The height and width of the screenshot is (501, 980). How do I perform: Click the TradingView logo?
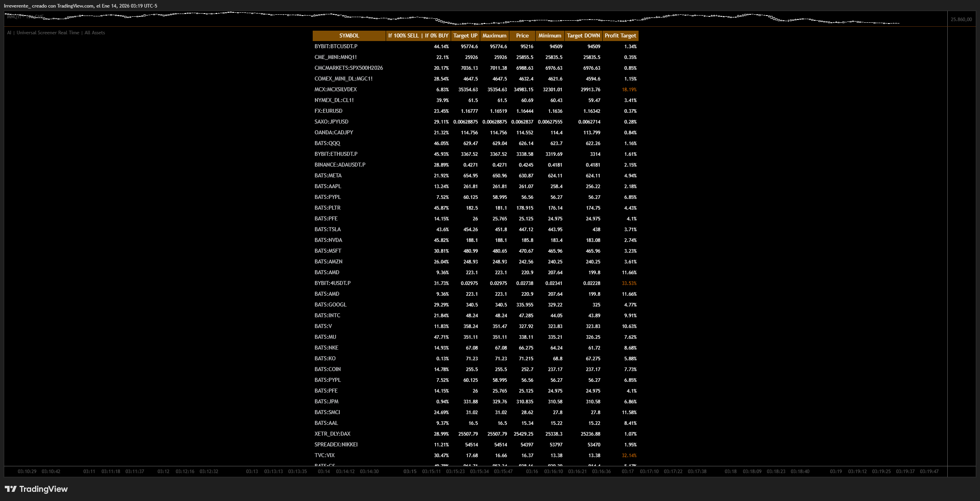(x=36, y=489)
